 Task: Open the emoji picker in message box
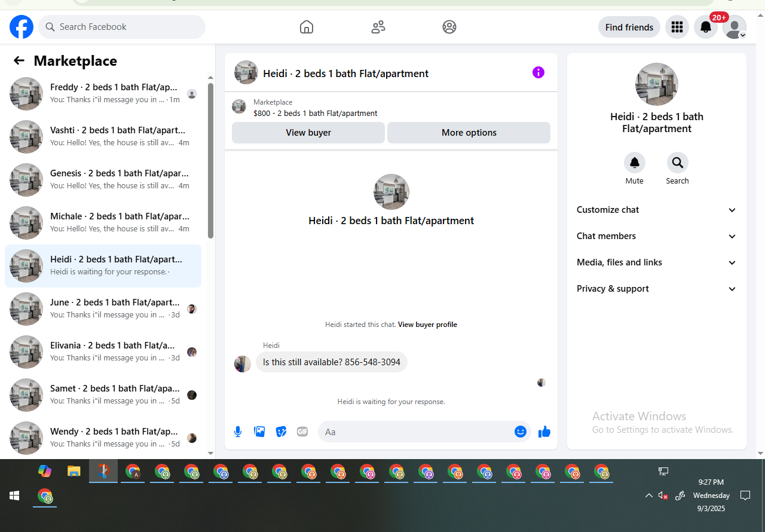coord(521,432)
